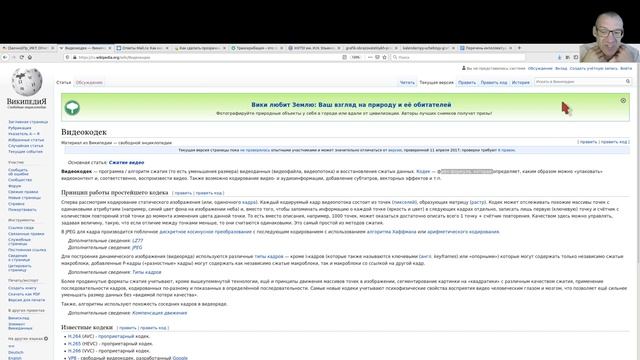Reload the page with the refresh icon
Viewport: 640px width, 360px height.
pos(22,58)
